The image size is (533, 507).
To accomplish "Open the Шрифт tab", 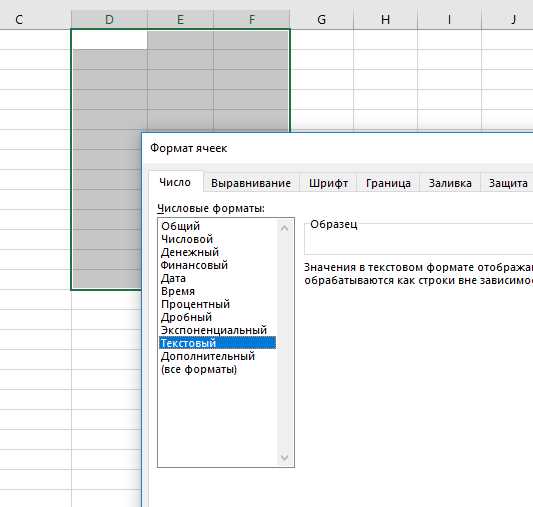I will (328, 183).
